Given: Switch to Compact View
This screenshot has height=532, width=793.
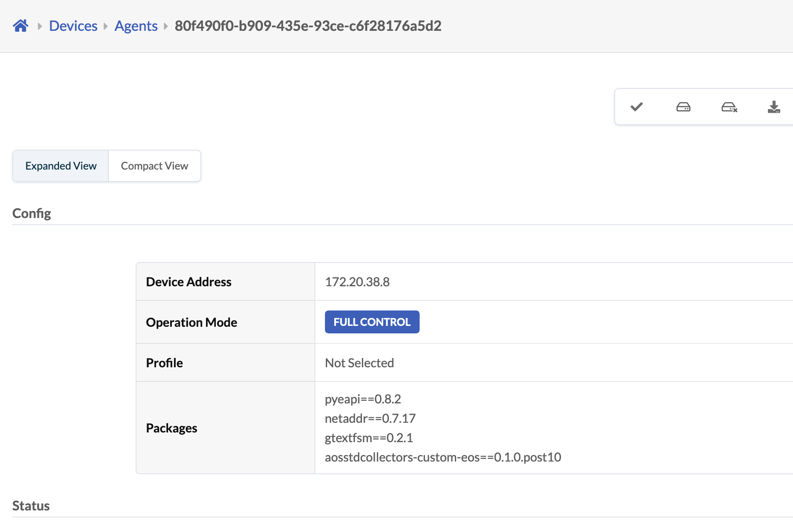Looking at the screenshot, I should tap(155, 166).
